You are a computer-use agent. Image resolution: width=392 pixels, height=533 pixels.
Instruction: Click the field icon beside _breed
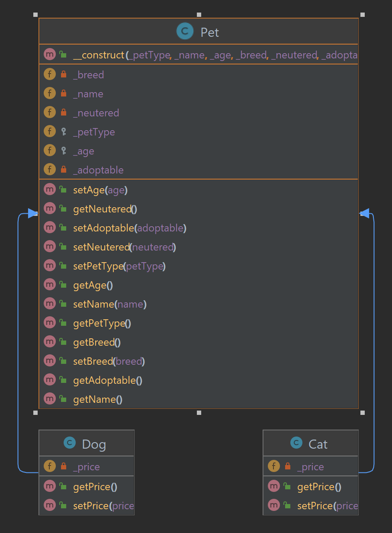point(50,74)
